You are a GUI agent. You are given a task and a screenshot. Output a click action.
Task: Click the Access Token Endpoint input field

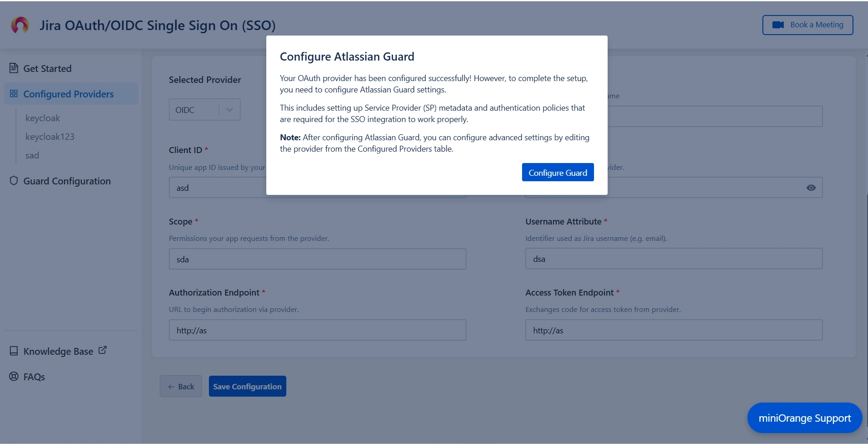pos(674,330)
